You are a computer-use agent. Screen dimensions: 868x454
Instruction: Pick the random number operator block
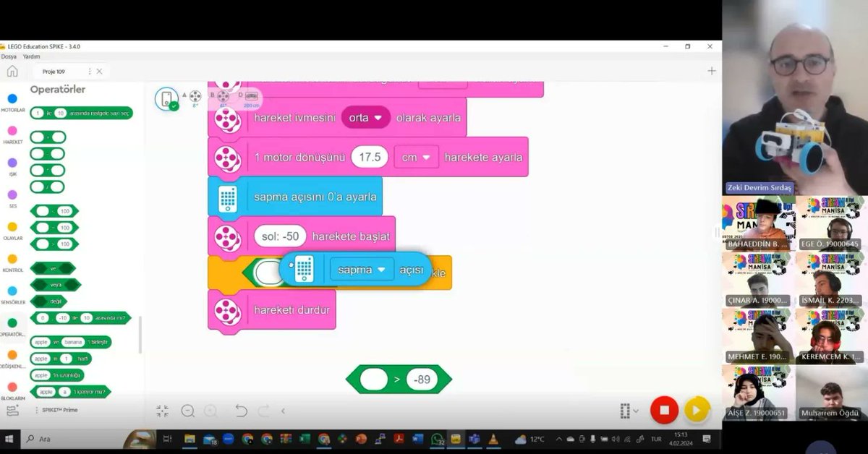[81, 113]
